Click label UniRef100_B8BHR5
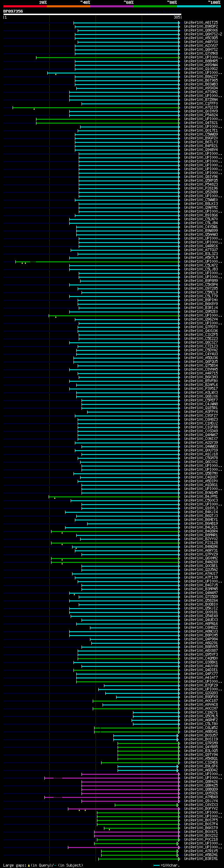This screenshot has height=868, width=224. [201, 61]
